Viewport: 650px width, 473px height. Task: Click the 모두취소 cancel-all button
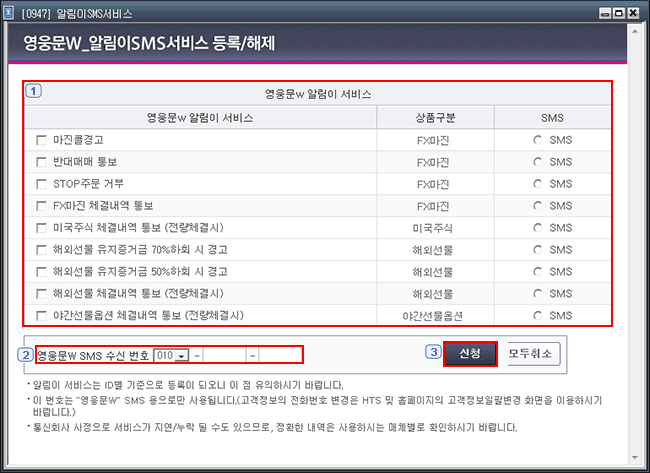tap(534, 354)
